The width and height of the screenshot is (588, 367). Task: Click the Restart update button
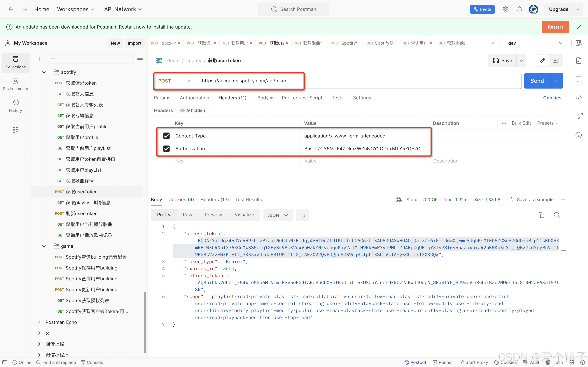(555, 27)
